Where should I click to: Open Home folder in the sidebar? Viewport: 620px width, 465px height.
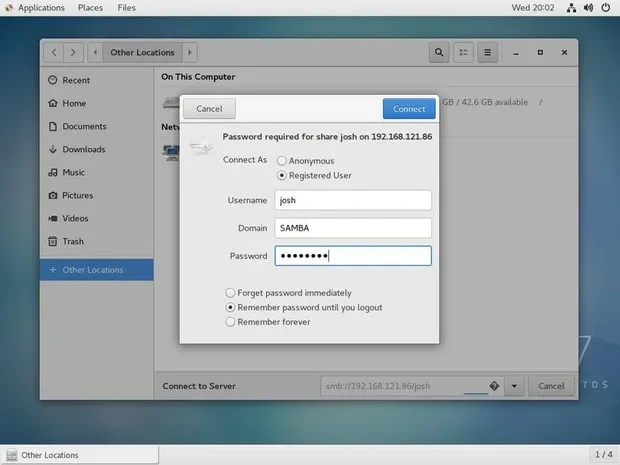pos(96,103)
